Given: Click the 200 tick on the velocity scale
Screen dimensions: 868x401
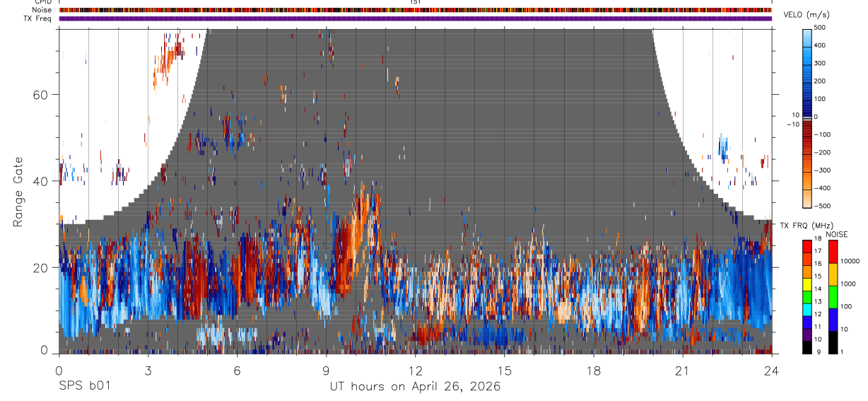Looking at the screenshot, I should [821, 81].
